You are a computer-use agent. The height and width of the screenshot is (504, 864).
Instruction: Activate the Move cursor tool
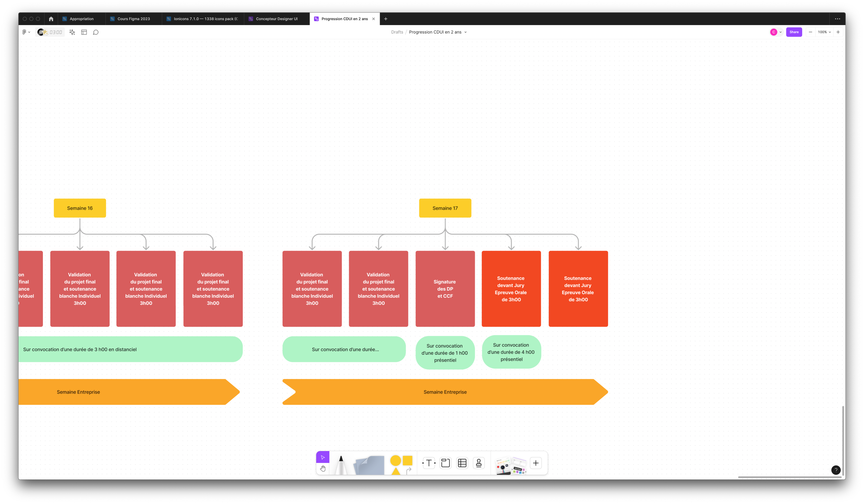coord(323,457)
